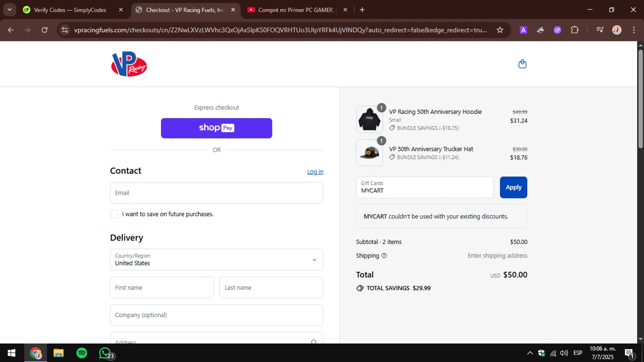
Task: Open the Windows Start menu
Action: pyautogui.click(x=12, y=353)
